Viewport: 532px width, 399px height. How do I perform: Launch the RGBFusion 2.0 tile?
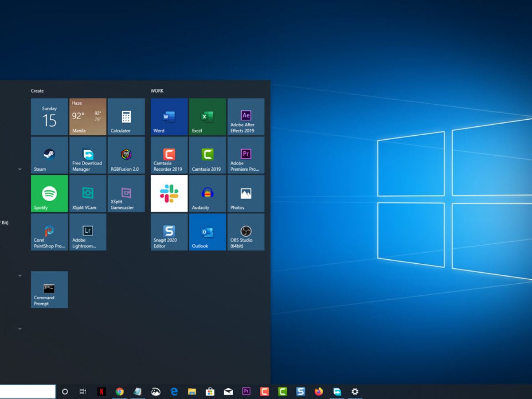point(126,155)
